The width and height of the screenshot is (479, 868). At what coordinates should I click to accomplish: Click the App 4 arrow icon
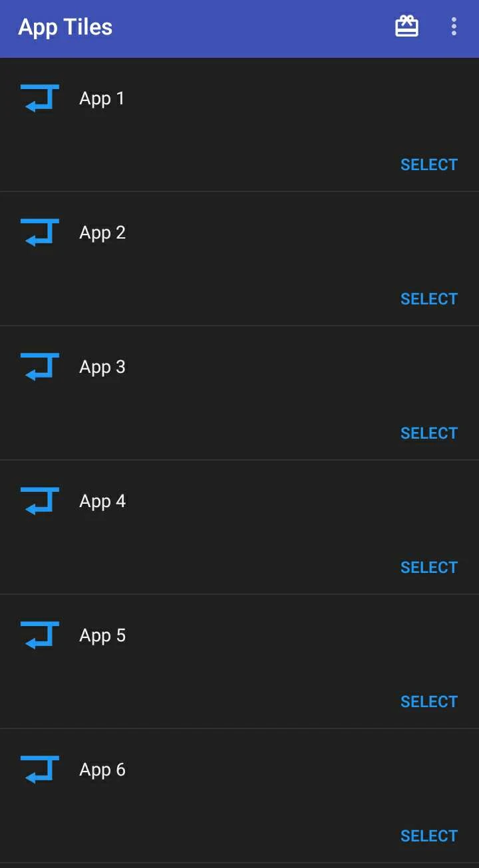(40, 501)
